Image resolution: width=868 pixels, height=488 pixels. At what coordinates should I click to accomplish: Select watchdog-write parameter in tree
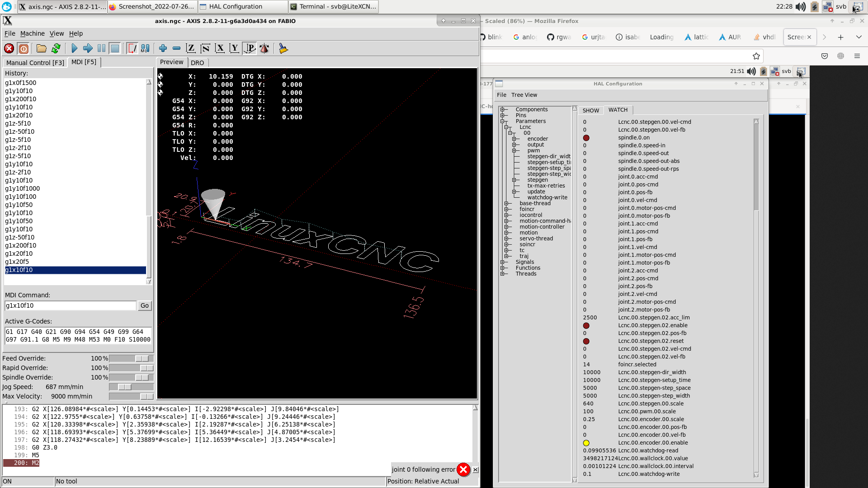point(547,197)
